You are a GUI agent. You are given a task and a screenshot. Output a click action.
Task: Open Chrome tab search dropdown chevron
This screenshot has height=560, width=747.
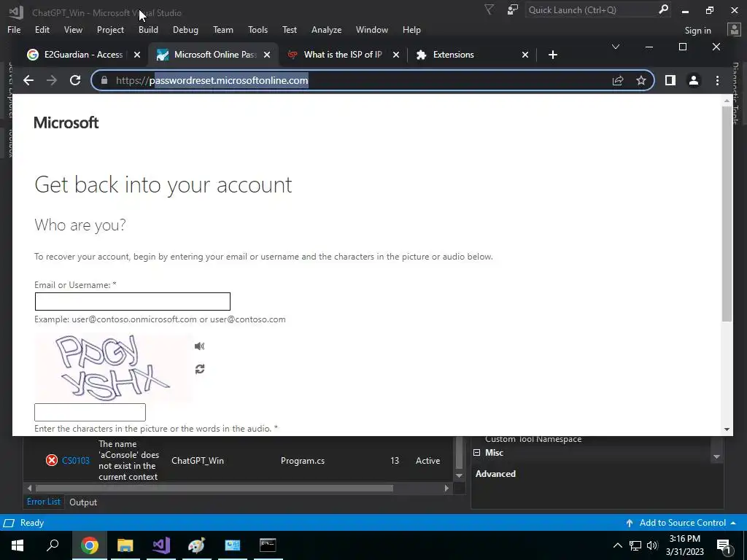coord(616,47)
